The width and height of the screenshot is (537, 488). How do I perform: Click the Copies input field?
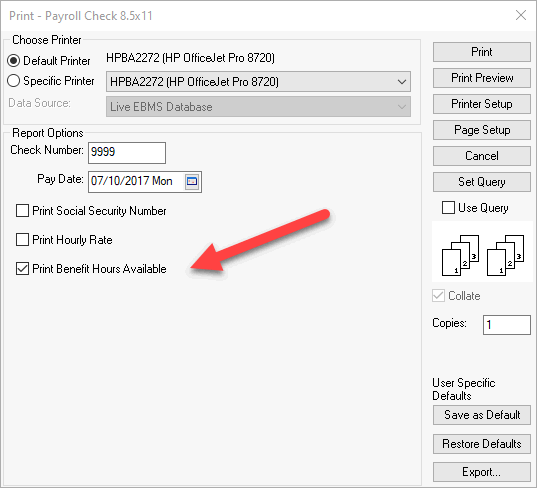[x=507, y=325]
